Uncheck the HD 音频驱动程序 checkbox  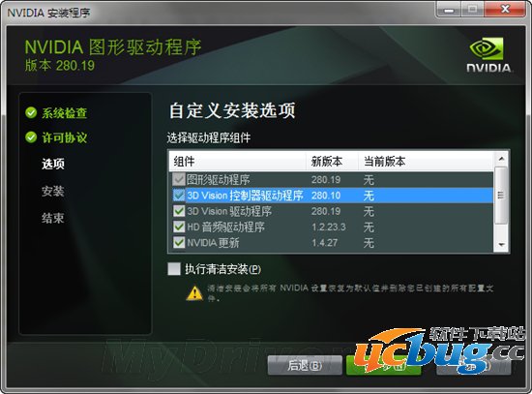pos(179,227)
